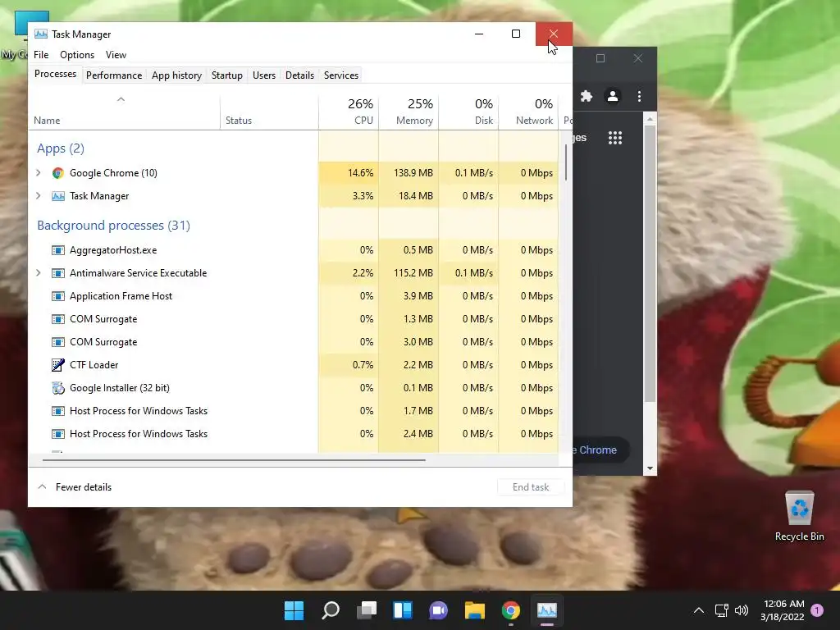The height and width of the screenshot is (630, 840).
Task: Click Task Manager horizontal scrollbar
Action: (234, 459)
